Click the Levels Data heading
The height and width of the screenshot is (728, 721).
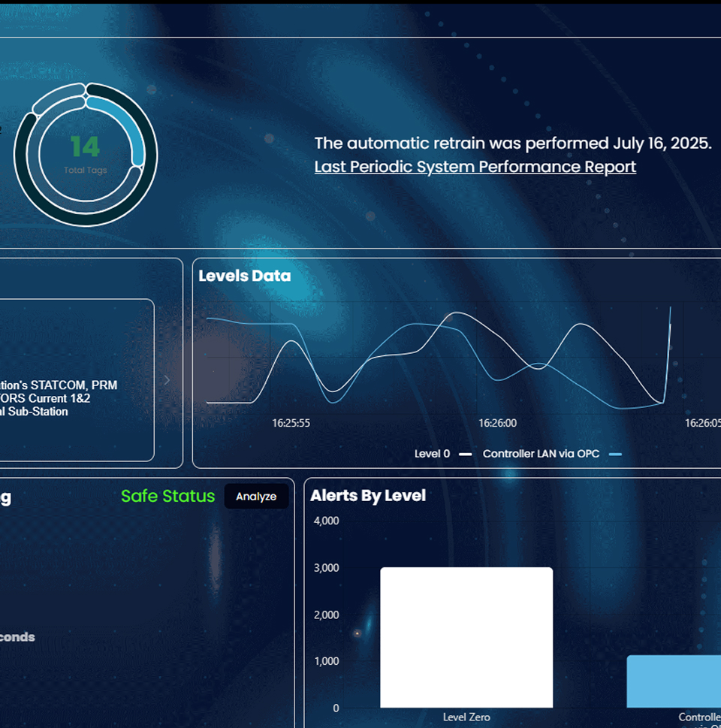(x=245, y=276)
